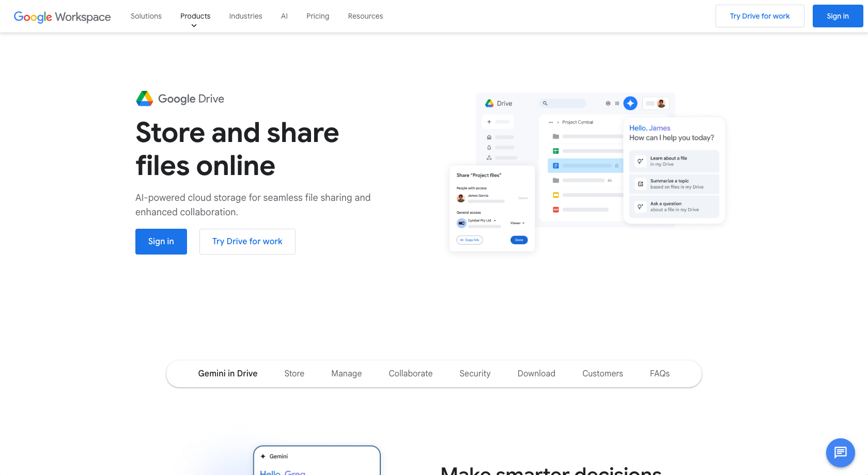
Task: Click the header Try Drive for work button
Action: pyautogui.click(x=760, y=16)
